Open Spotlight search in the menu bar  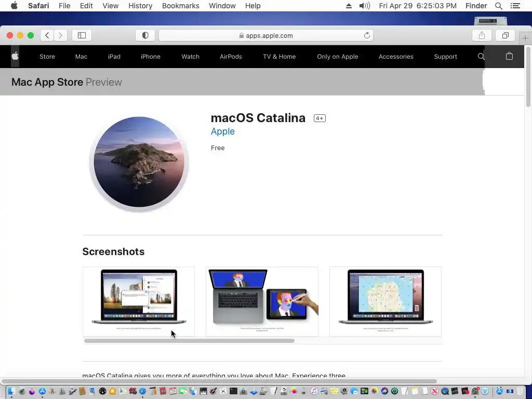(498, 6)
